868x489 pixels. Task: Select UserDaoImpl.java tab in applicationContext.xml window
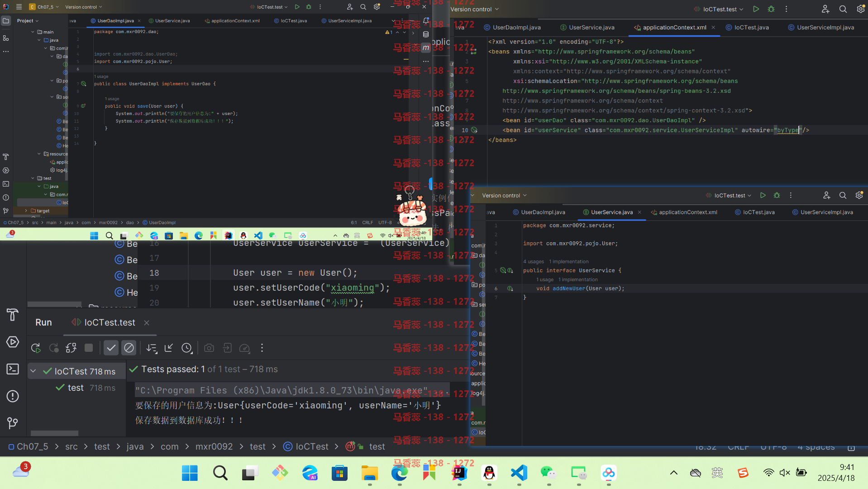[512, 27]
